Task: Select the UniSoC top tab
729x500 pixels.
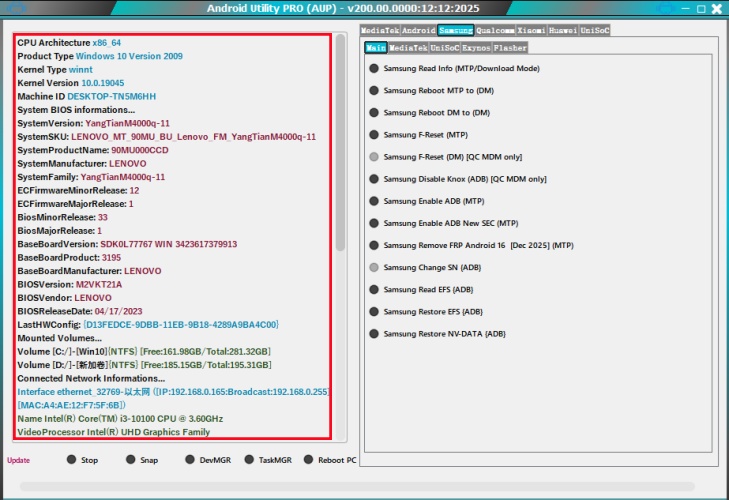Action: pyautogui.click(x=595, y=30)
